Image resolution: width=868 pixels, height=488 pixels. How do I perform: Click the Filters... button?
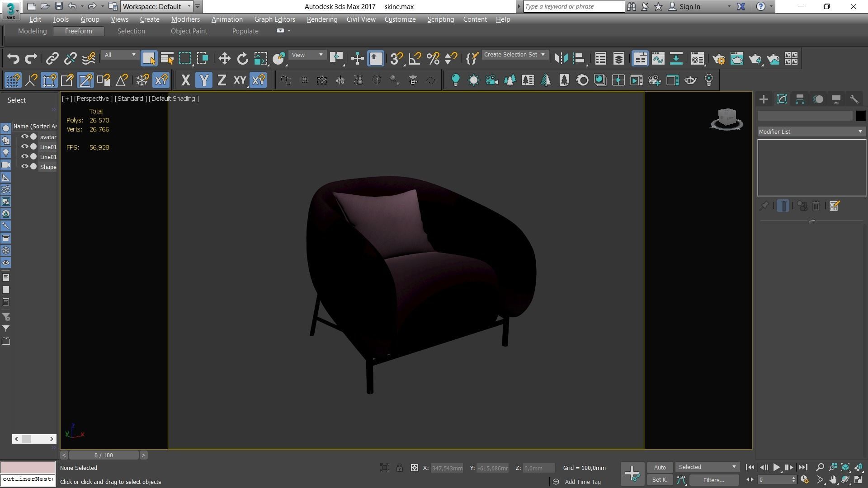pos(714,480)
